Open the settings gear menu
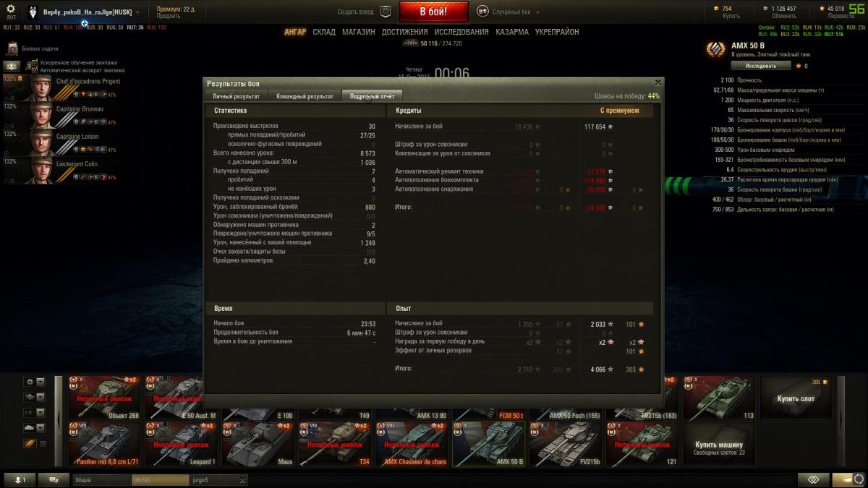This screenshot has width=868, height=488. (11, 10)
